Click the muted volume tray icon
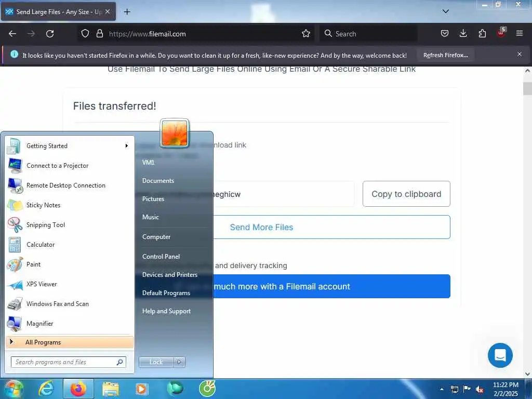Viewport: 532px width, 399px height. 480,390
